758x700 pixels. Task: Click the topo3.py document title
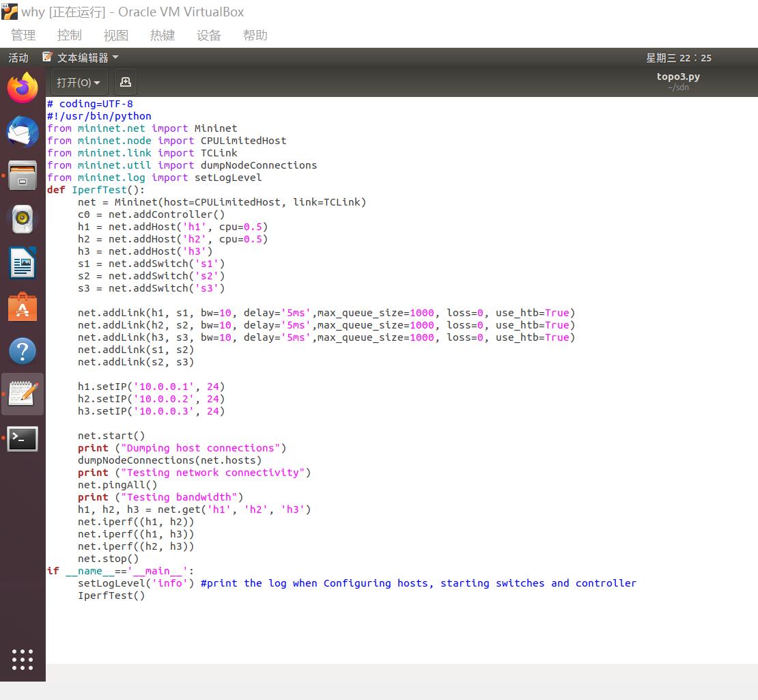(678, 76)
